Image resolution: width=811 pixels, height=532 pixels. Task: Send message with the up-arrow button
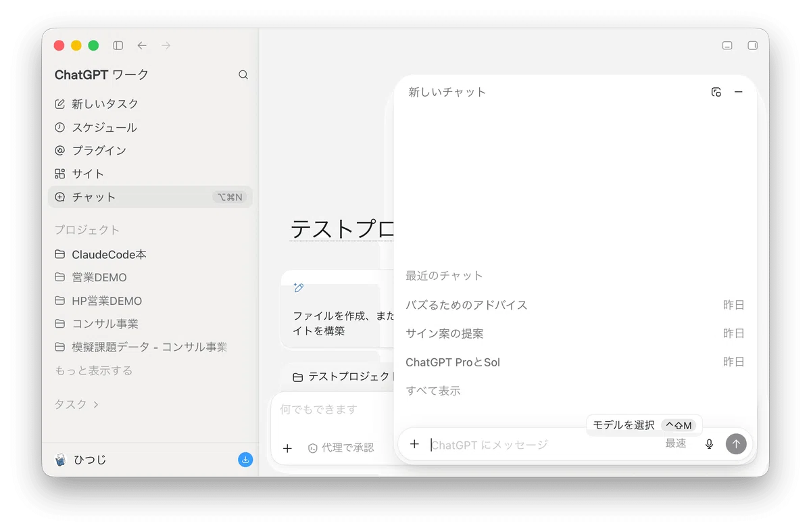click(x=736, y=444)
